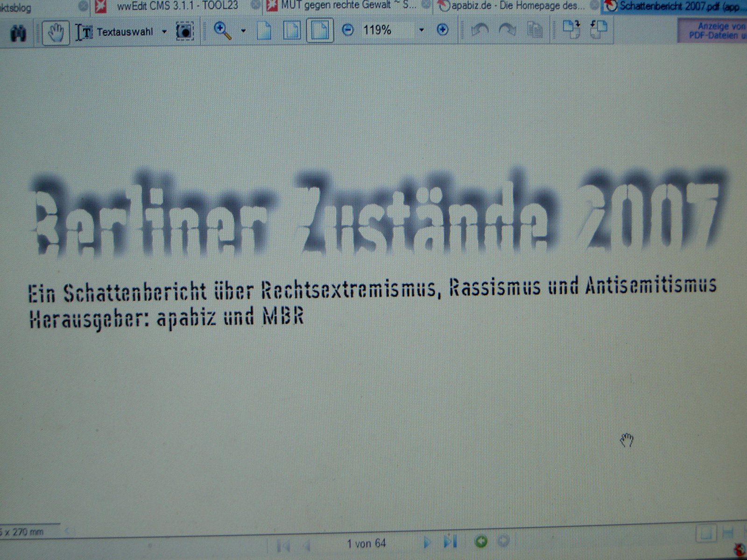
Task: Click the 1 von 64 page indicator
Action: point(366,543)
